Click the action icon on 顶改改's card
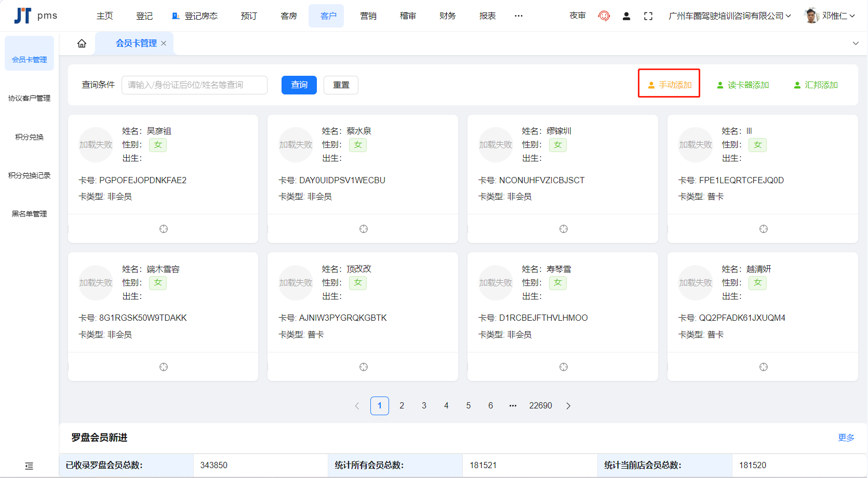868x478 pixels. pos(363,367)
